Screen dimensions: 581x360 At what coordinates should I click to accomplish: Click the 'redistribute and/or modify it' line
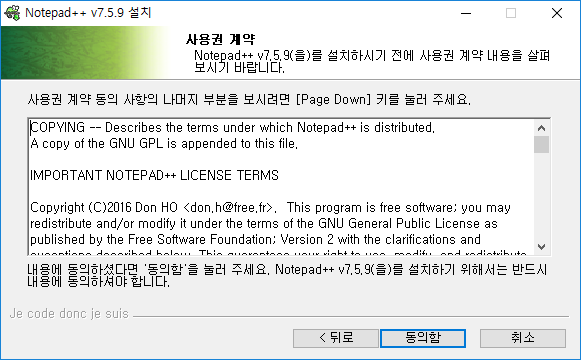point(263,223)
